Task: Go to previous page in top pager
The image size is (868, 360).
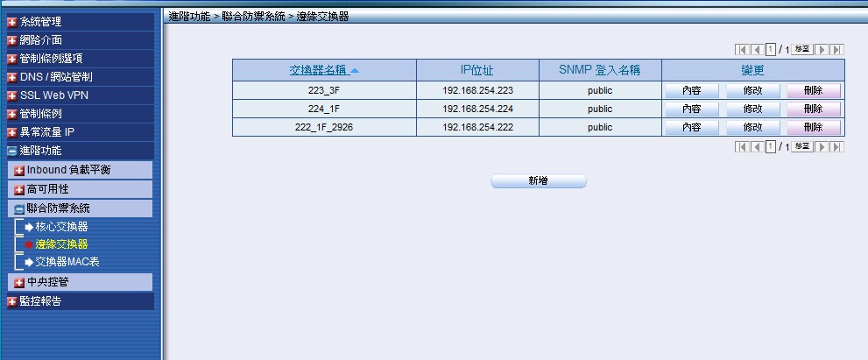Action: pyautogui.click(x=755, y=50)
